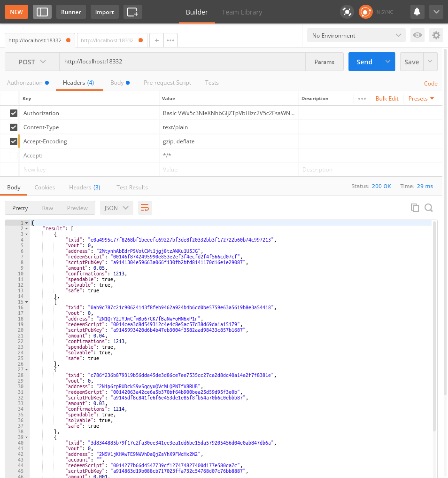Click the interceptor satellite icon
This screenshot has height=478, width=448.
coord(347,12)
